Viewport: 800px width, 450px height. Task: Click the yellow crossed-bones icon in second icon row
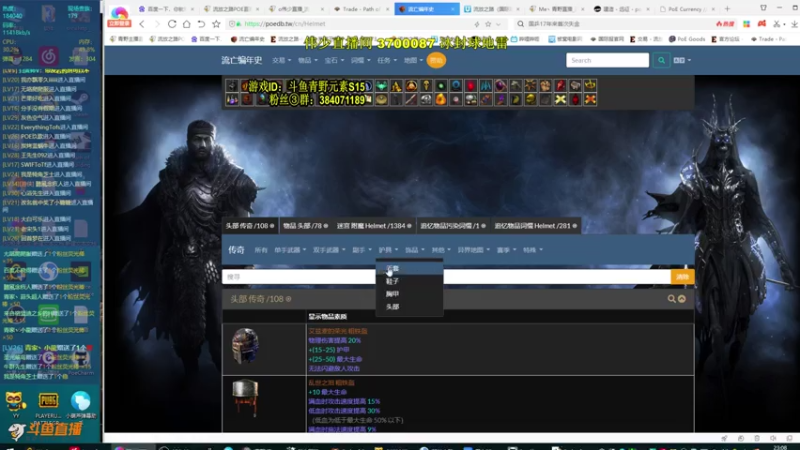tap(560, 99)
